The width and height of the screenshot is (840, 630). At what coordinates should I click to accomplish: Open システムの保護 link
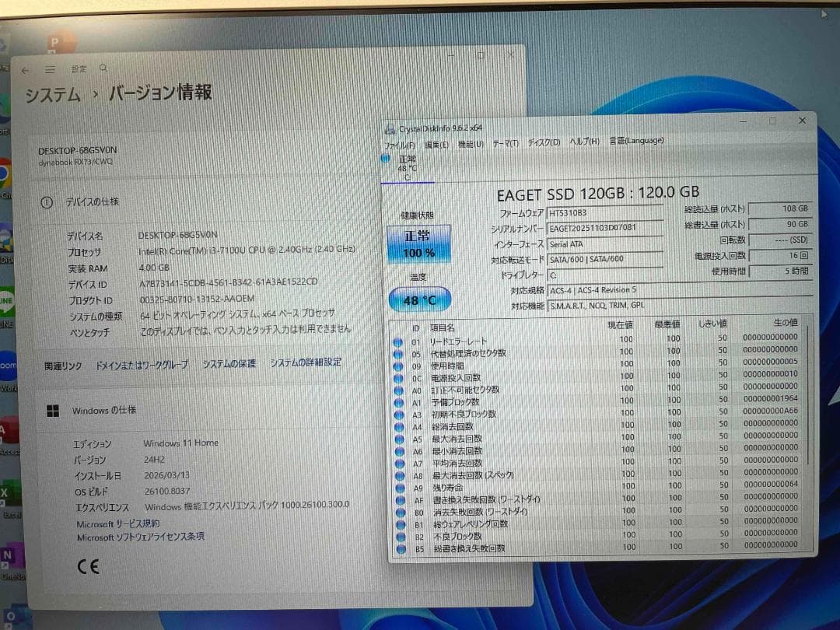pos(229,363)
